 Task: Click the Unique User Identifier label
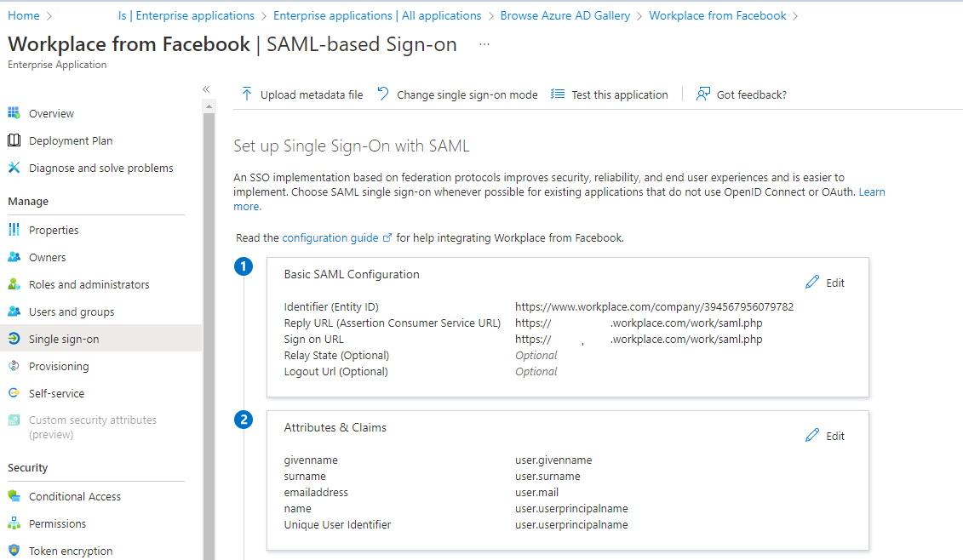click(x=337, y=524)
